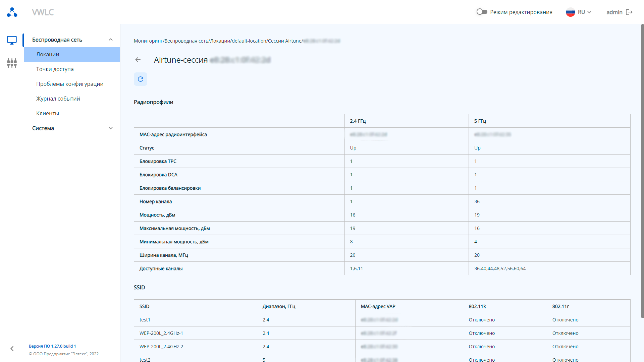Click default-location in the breadcrumb

(249, 41)
